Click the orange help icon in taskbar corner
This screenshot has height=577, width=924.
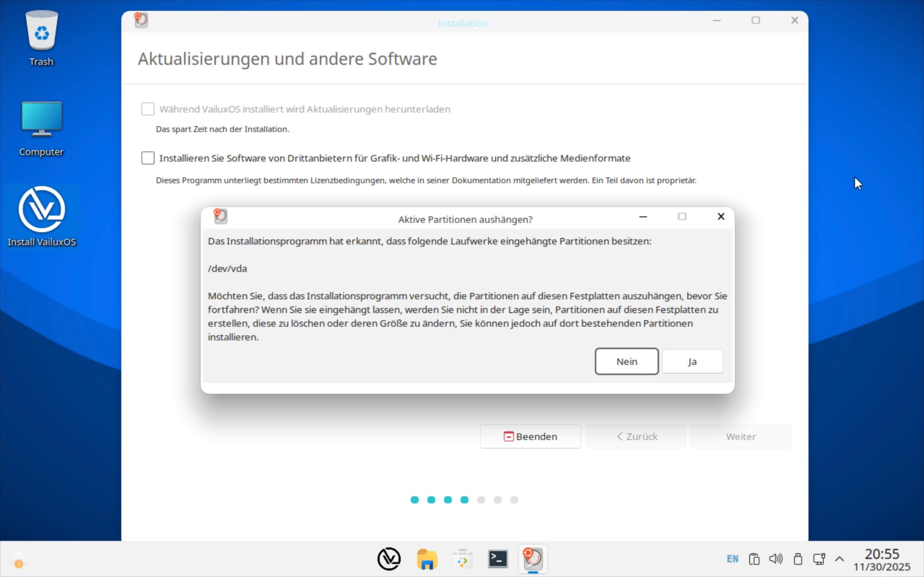18,564
